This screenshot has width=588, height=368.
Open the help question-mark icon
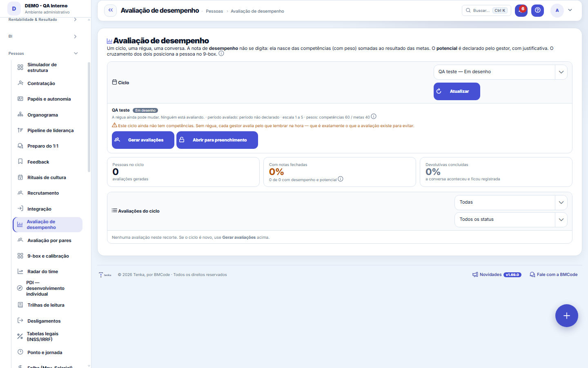537,10
